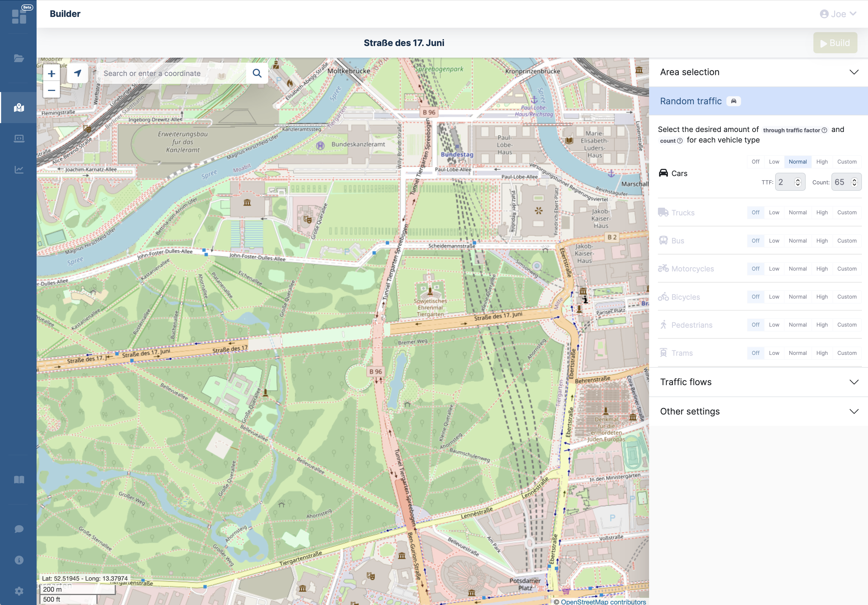Viewport: 868px width, 605px height.
Task: Click the Bicycles vehicle icon
Action: tap(663, 296)
